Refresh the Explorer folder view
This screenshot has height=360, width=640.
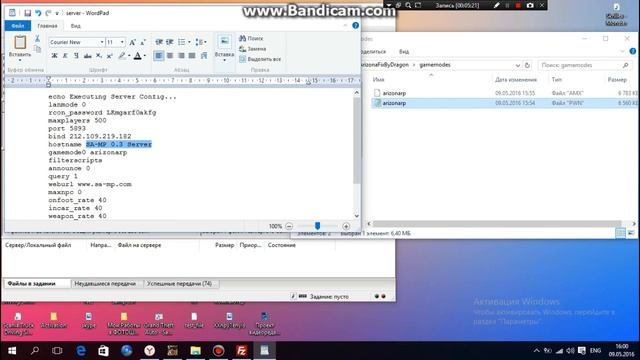point(527,65)
